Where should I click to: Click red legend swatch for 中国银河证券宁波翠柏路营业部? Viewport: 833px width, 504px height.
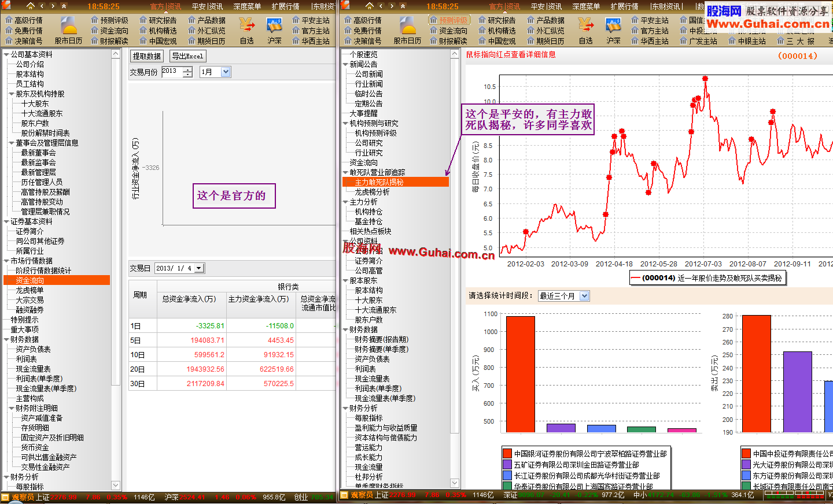pyautogui.click(x=507, y=454)
